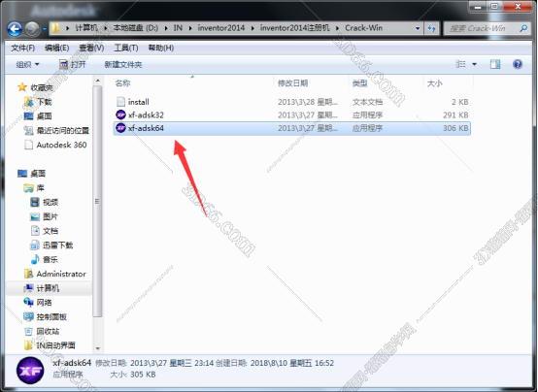Select the xf-adsk32 application
Viewport: 538px width, 392px height.
(x=291, y=114)
